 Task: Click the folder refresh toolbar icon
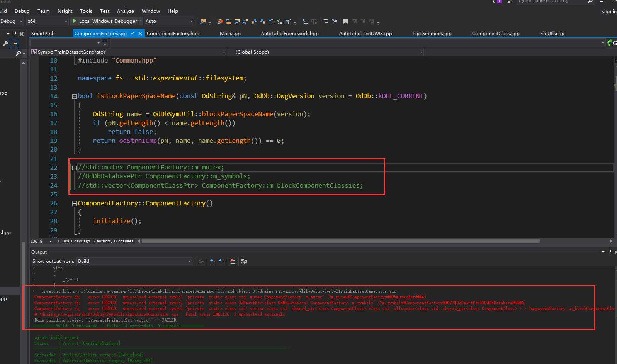[x=228, y=21]
